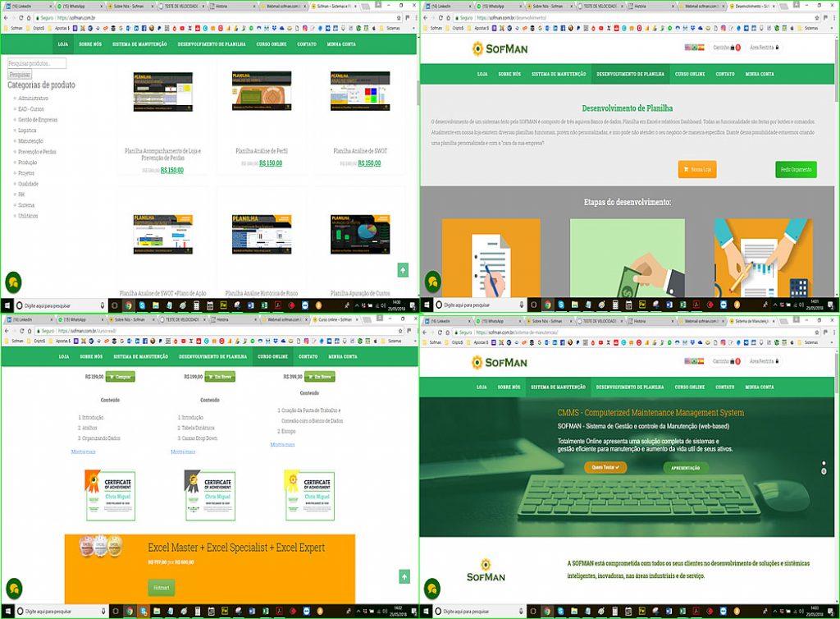Bookmark page with star in Loja window
Screen dimensions: 840x619
click(x=398, y=18)
